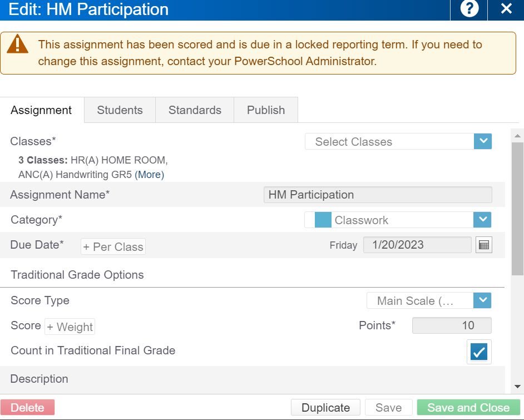The height and width of the screenshot is (420, 524).
Task: Click the Assignment Name text field
Action: pyautogui.click(x=377, y=195)
